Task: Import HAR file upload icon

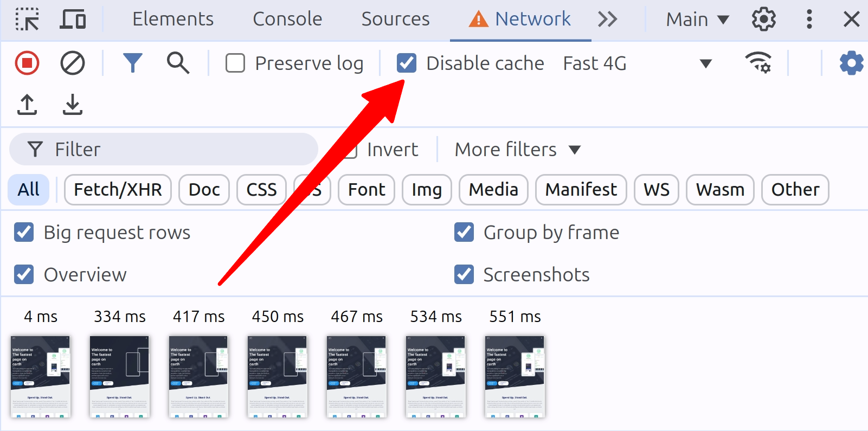Action: coord(27,105)
